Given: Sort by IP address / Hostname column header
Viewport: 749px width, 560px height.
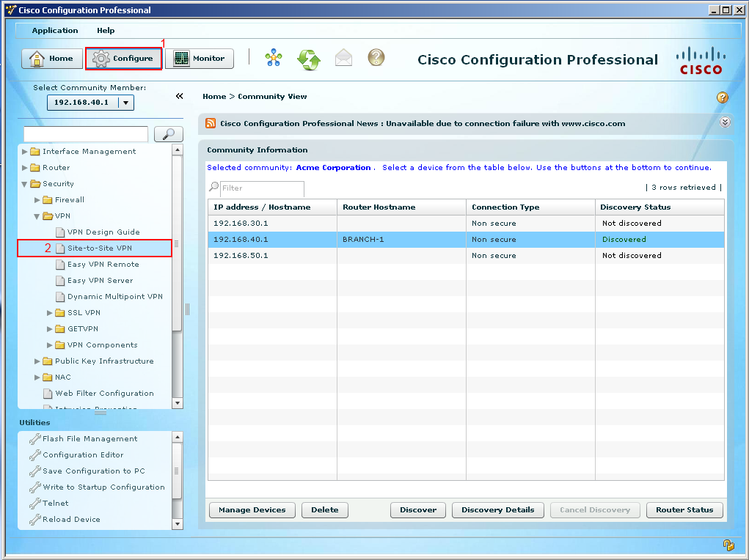Looking at the screenshot, I should 272,207.
